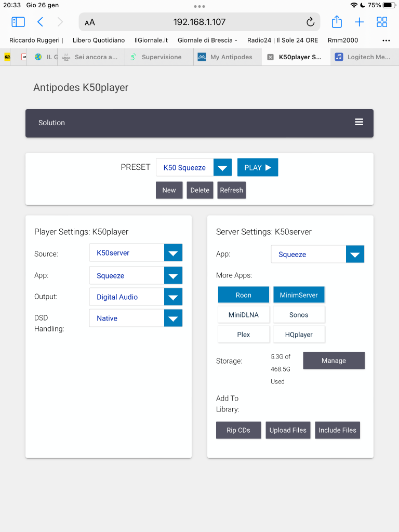Viewport: 399px width, 532px height.
Task: Open Giornale di Brescia bookmark
Action: [207, 40]
